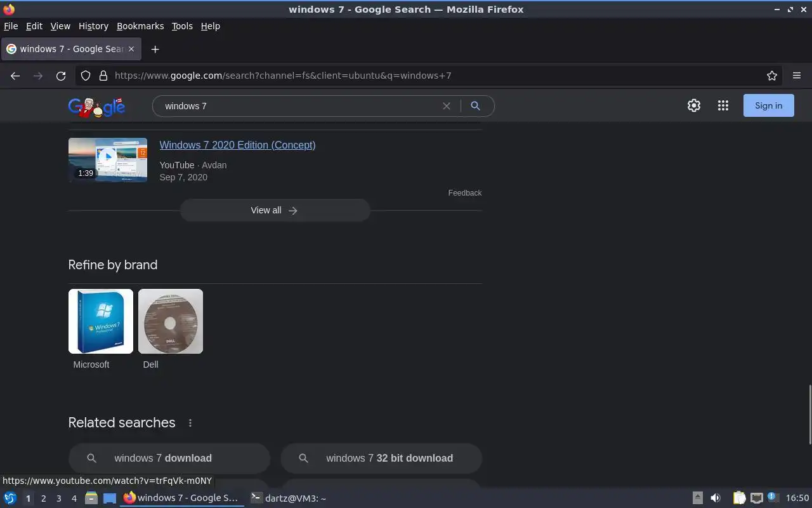The image size is (812, 508).
Task: Select the 'windows 7 - Google Search' browser tab
Action: [x=70, y=49]
